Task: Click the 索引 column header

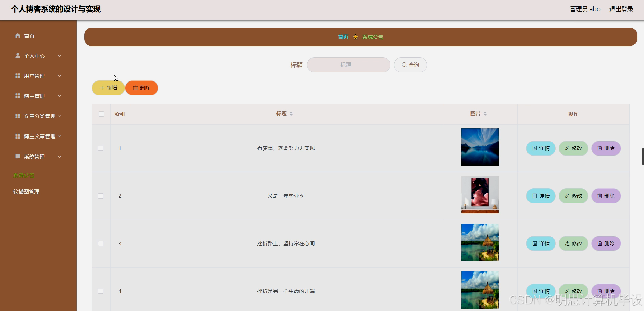Action: pos(120,114)
